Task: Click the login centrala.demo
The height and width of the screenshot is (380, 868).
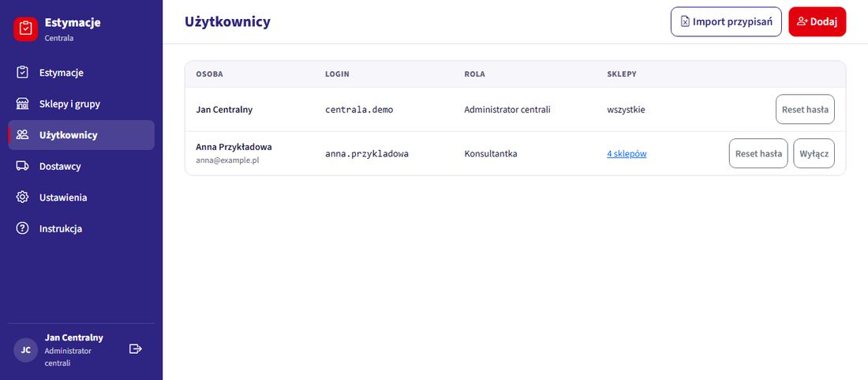Action: point(359,109)
